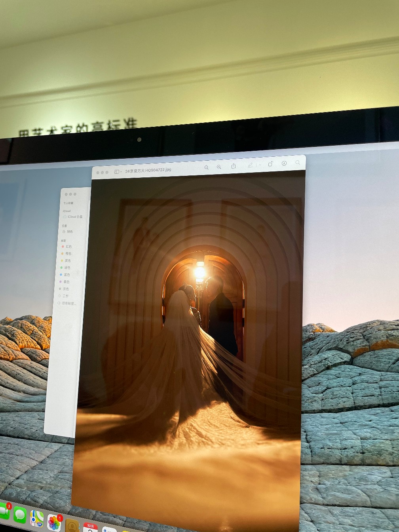399x532 pixels.
Task: Open Photos from the Dock
Action: [x=54, y=522]
